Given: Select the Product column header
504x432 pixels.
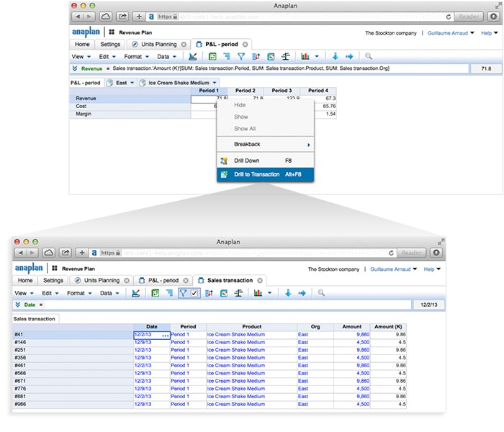Looking at the screenshot, I should tap(252, 327).
